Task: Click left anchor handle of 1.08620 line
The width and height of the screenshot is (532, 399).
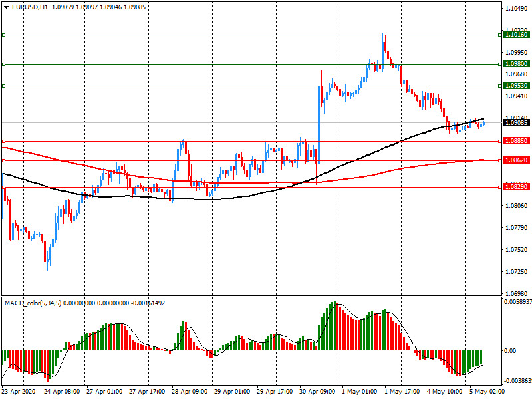Action: pos(4,160)
